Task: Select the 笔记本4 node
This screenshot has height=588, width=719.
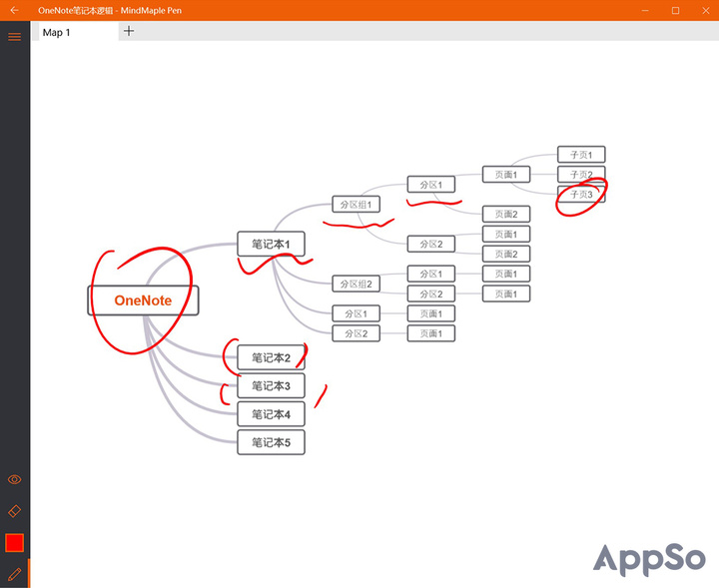Action: tap(271, 414)
